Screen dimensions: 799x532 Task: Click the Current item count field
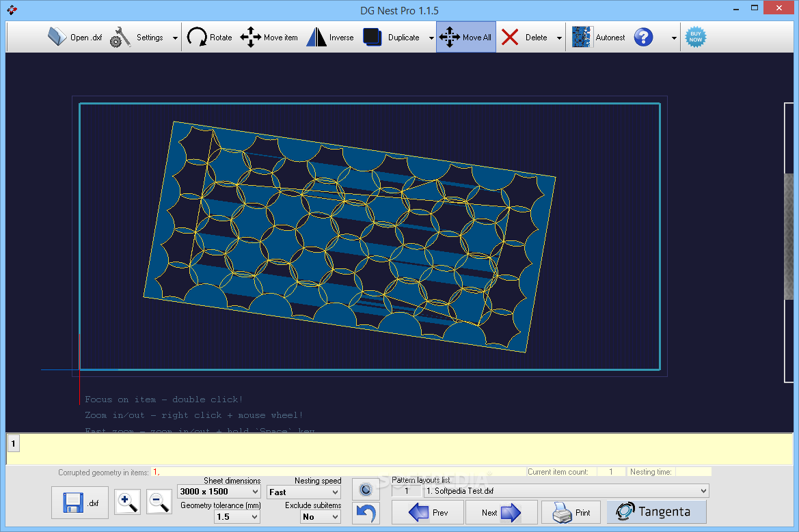611,472
